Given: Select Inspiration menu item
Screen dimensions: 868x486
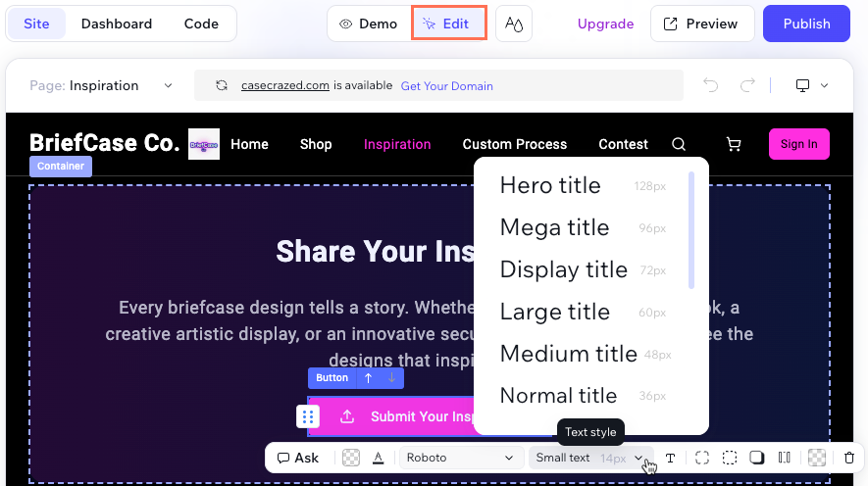Looking at the screenshot, I should click(x=397, y=144).
